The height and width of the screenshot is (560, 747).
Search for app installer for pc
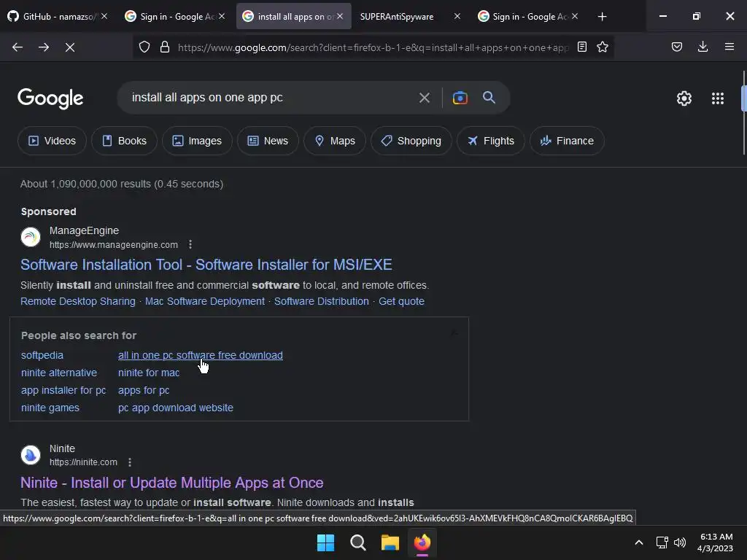pyautogui.click(x=63, y=391)
